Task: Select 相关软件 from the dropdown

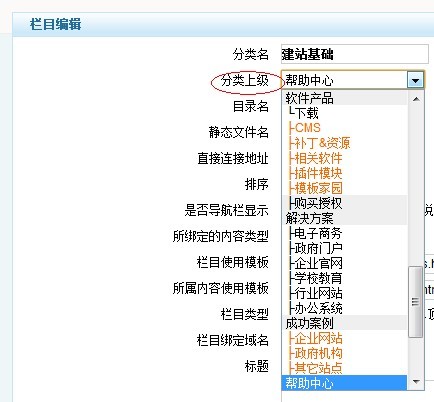Action: coord(345,158)
